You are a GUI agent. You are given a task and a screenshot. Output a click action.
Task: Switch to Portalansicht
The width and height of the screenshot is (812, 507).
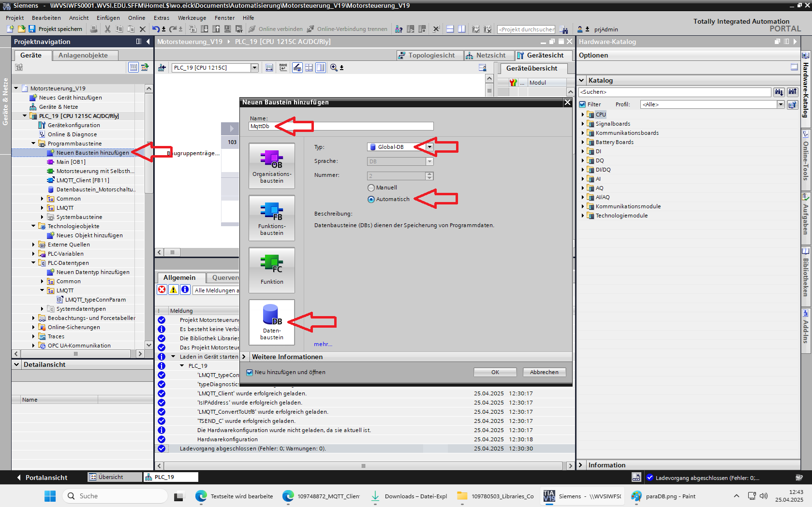point(42,478)
